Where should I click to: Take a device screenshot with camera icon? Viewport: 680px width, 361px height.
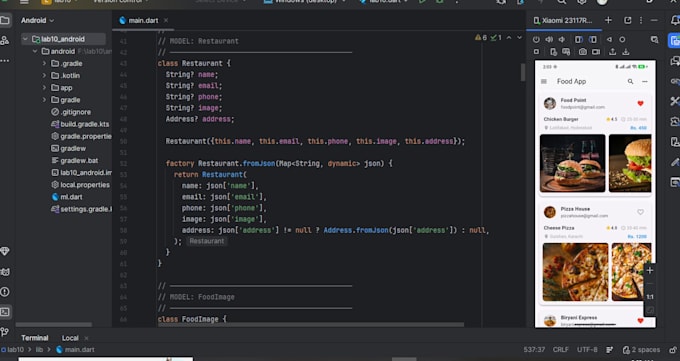click(582, 52)
